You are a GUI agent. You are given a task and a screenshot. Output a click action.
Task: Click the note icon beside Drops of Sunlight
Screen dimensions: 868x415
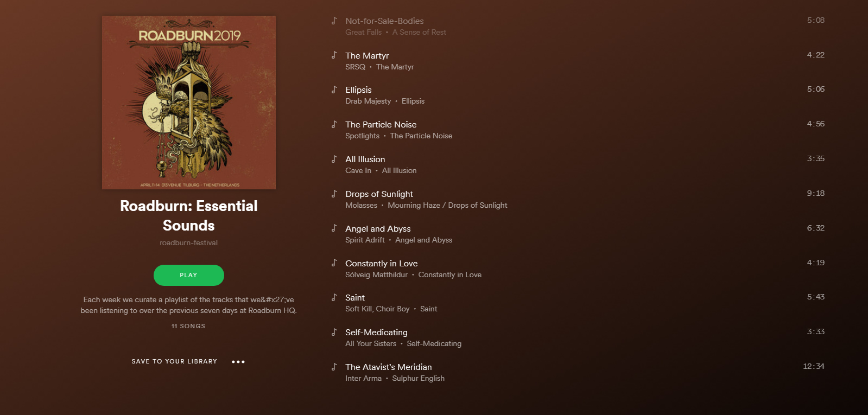[334, 193]
